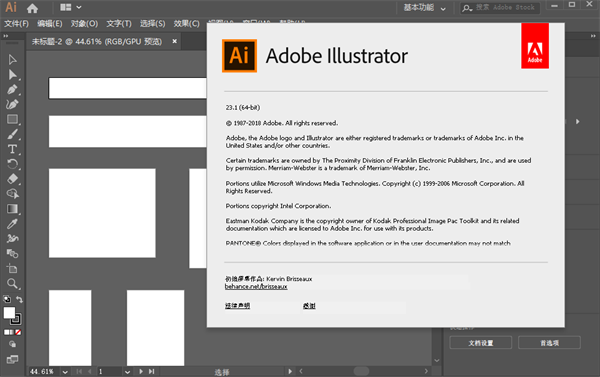This screenshot has width=600, height=377.
Task: Expand the left toolbar panel chevrons
Action: pyautogui.click(x=6, y=36)
